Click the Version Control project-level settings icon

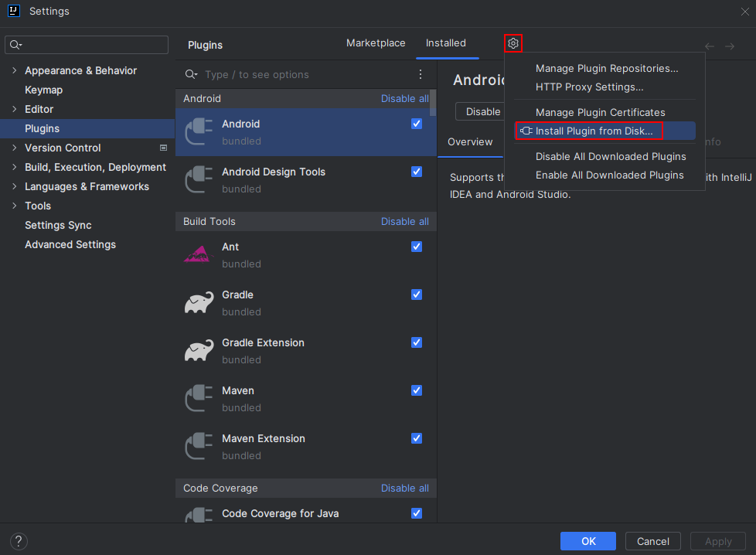[163, 148]
